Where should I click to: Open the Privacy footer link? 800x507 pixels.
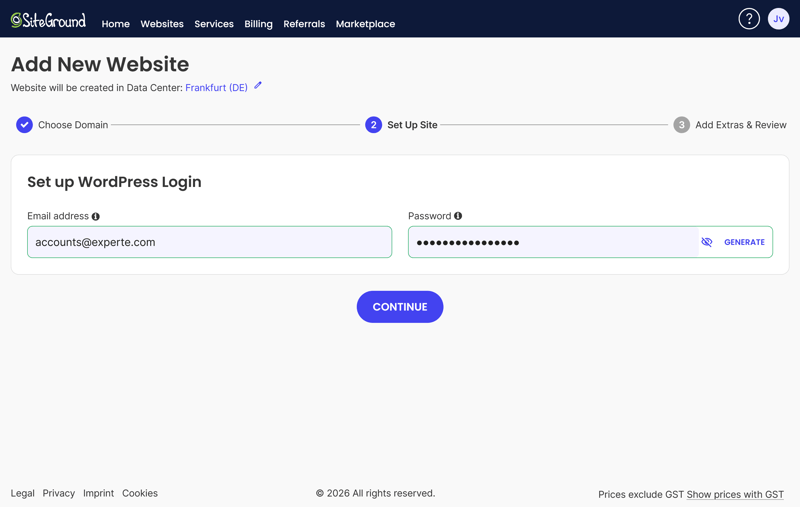[59, 493]
